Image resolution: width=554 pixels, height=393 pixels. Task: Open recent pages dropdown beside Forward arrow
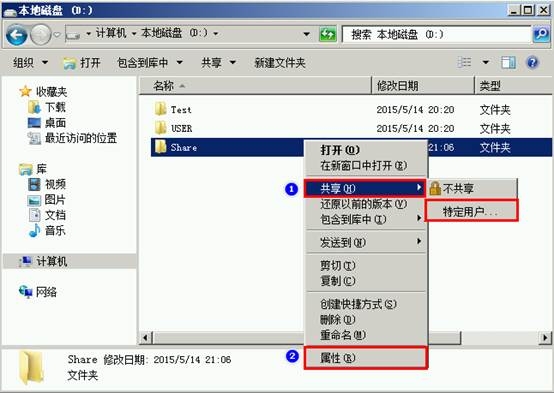point(57,35)
